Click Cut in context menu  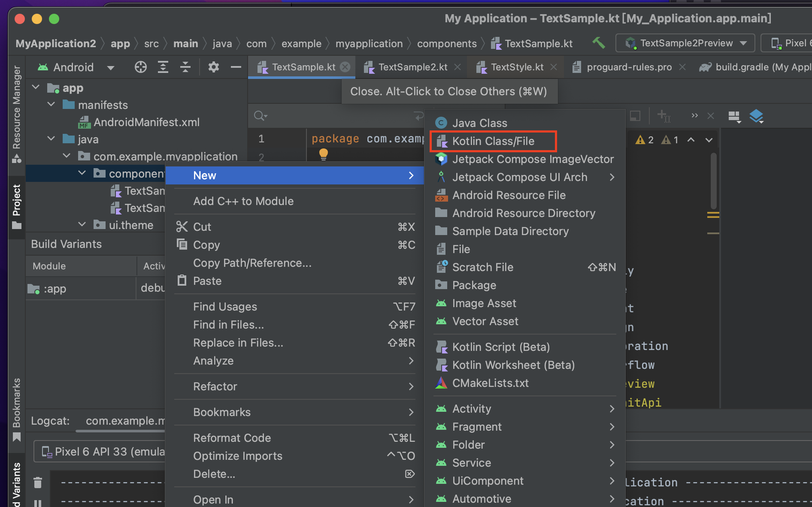tap(294, 227)
